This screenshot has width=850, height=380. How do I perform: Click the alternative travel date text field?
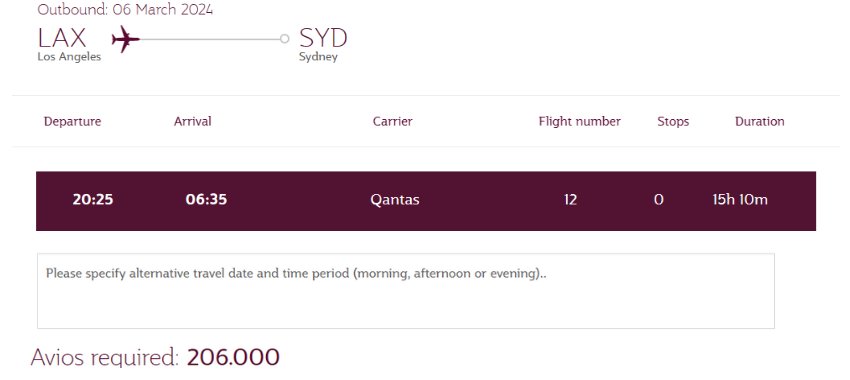(x=405, y=291)
